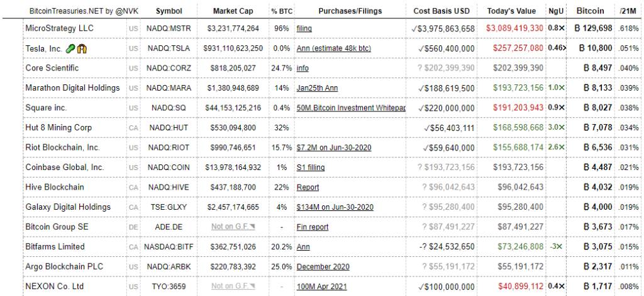Open Tesla's Ann (estimate 48k btc) link

click(333, 48)
